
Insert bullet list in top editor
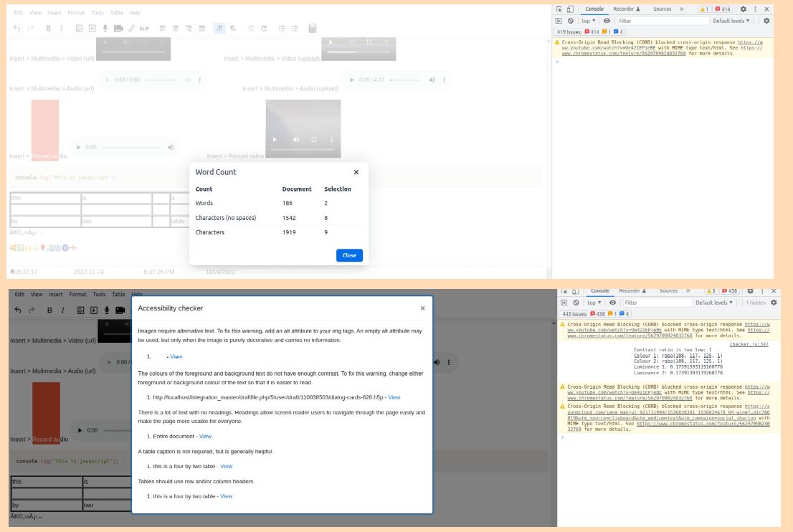click(282, 28)
